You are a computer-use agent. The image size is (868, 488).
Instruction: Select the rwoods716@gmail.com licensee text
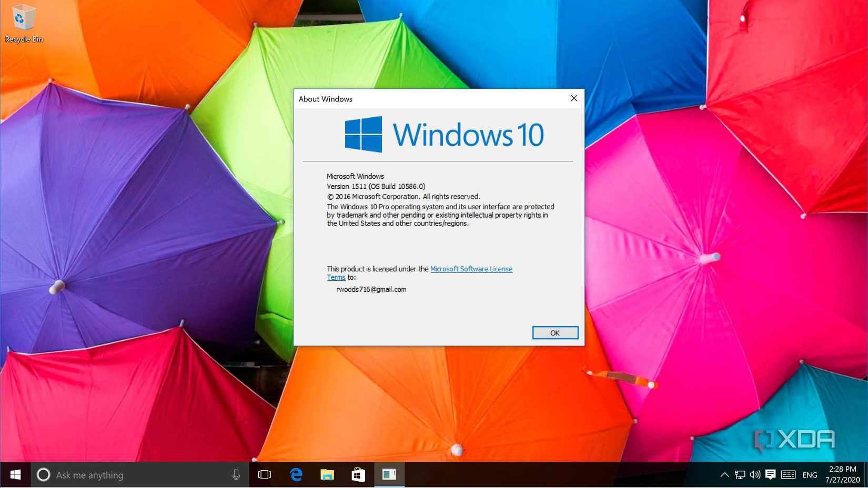pos(371,289)
